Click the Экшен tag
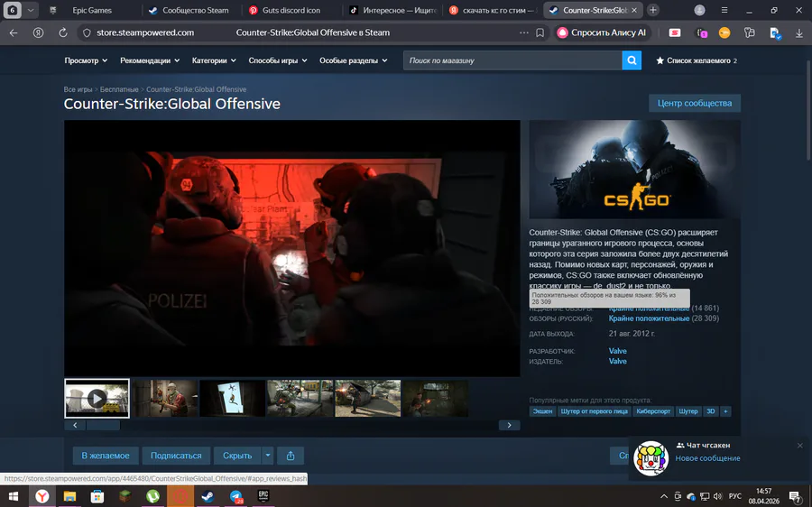Image resolution: width=812 pixels, height=507 pixels. click(x=543, y=411)
